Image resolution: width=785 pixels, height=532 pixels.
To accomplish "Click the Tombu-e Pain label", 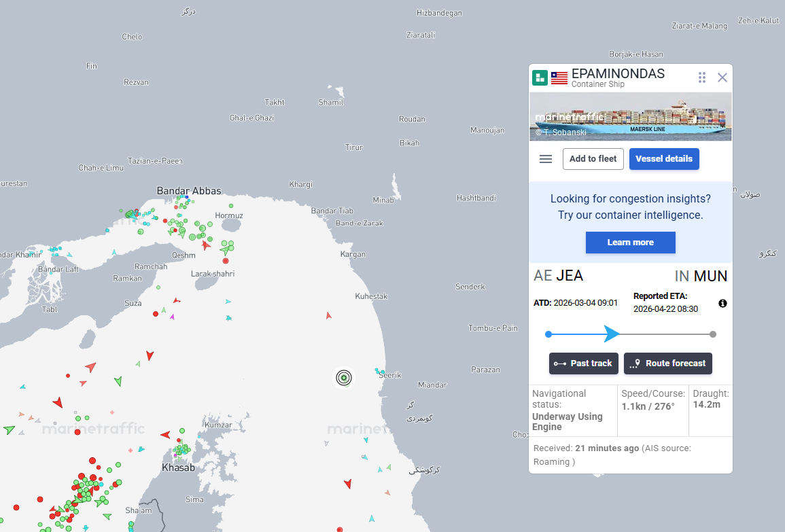I will [x=493, y=328].
